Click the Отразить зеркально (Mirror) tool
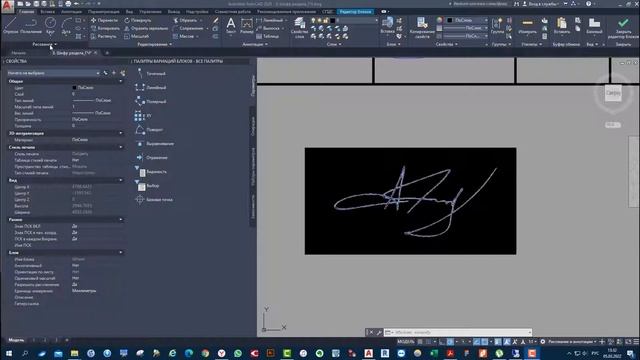The width and height of the screenshot is (640, 360). (146, 28)
